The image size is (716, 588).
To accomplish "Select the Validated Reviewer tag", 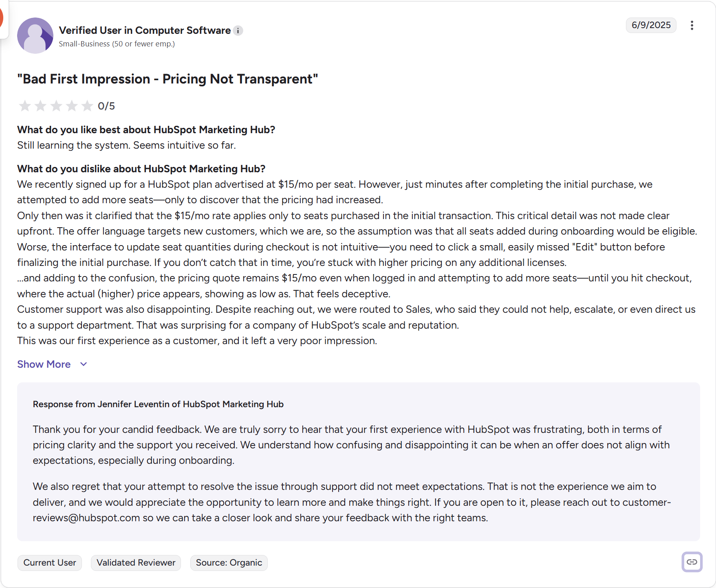I will click(136, 563).
